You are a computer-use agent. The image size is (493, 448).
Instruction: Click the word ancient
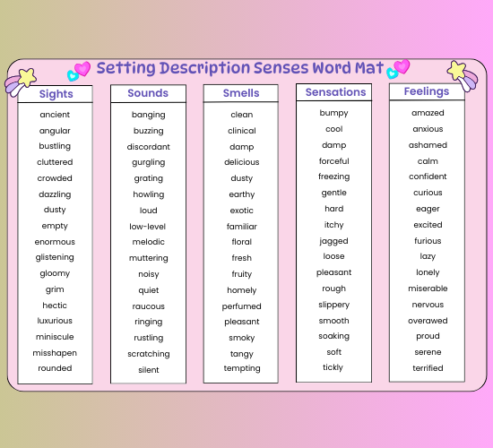(55, 115)
